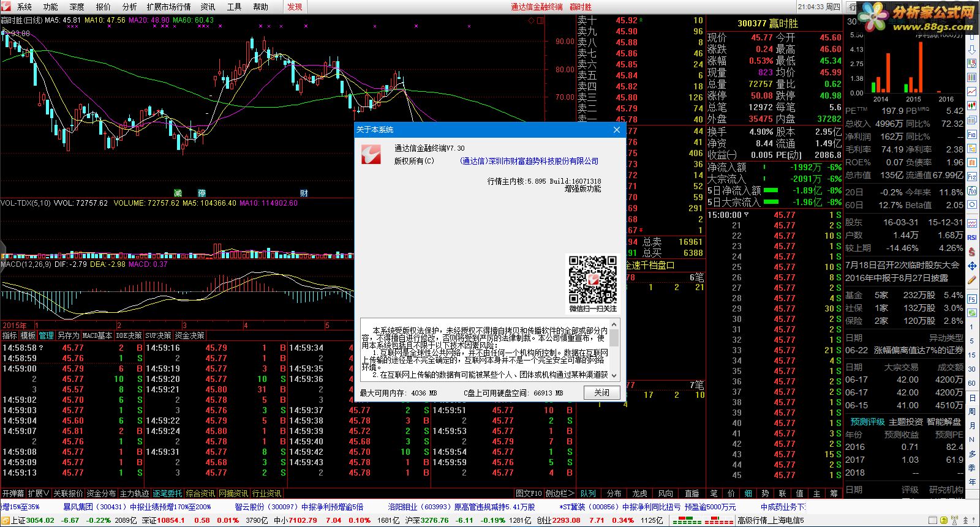The height and width of the screenshot is (527, 980).
Task: Select the line trend chart icon
Action: pyautogui.click(x=971, y=91)
